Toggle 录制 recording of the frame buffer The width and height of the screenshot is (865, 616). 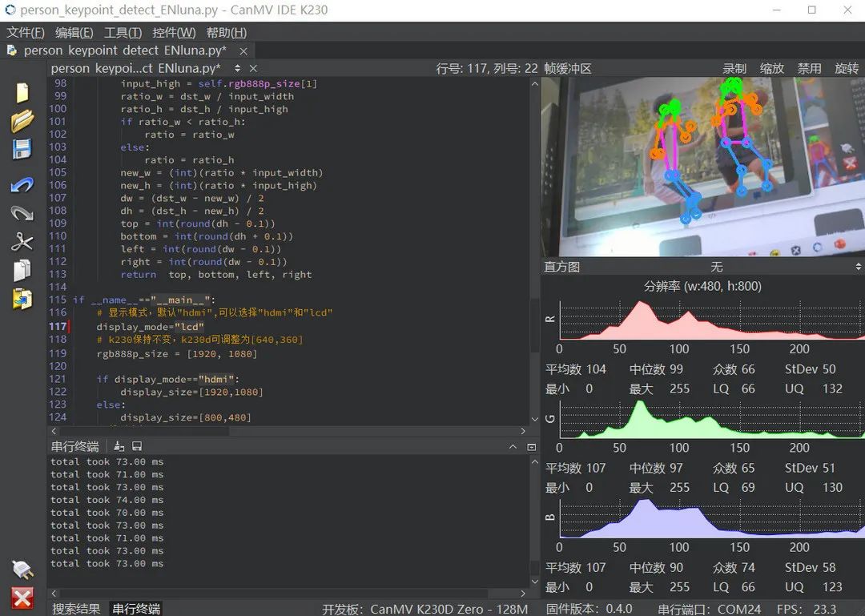(x=734, y=69)
